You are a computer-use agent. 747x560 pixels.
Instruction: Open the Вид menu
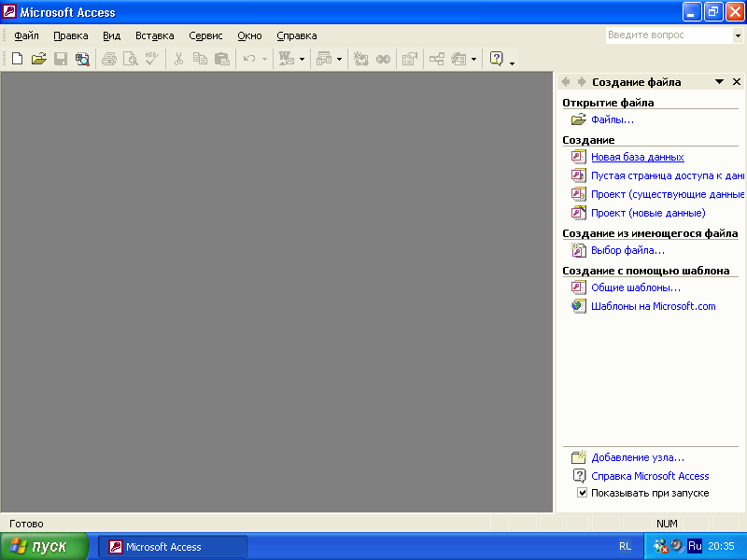pos(111,35)
